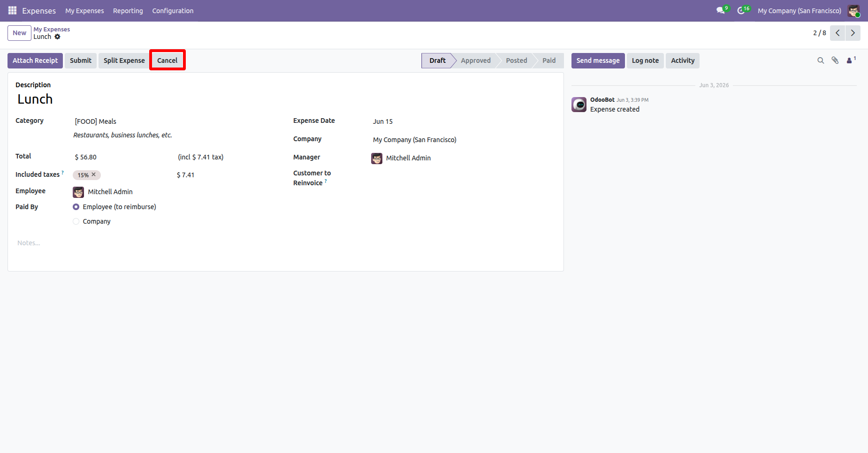Image resolution: width=868 pixels, height=453 pixels.
Task: Show the Included taxes help tooltip
Action: point(62,173)
